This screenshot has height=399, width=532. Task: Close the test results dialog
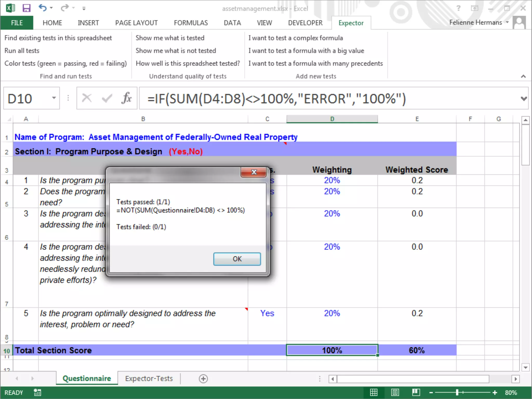[x=254, y=172]
